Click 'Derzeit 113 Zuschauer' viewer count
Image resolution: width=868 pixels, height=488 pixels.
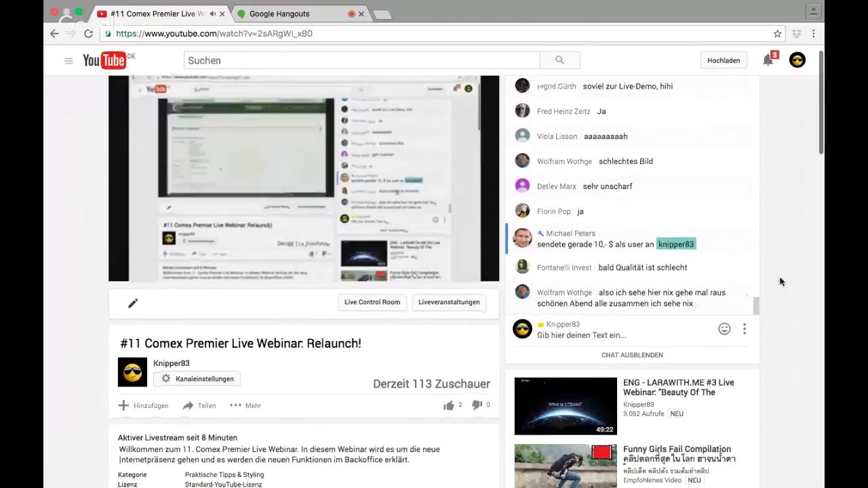431,384
